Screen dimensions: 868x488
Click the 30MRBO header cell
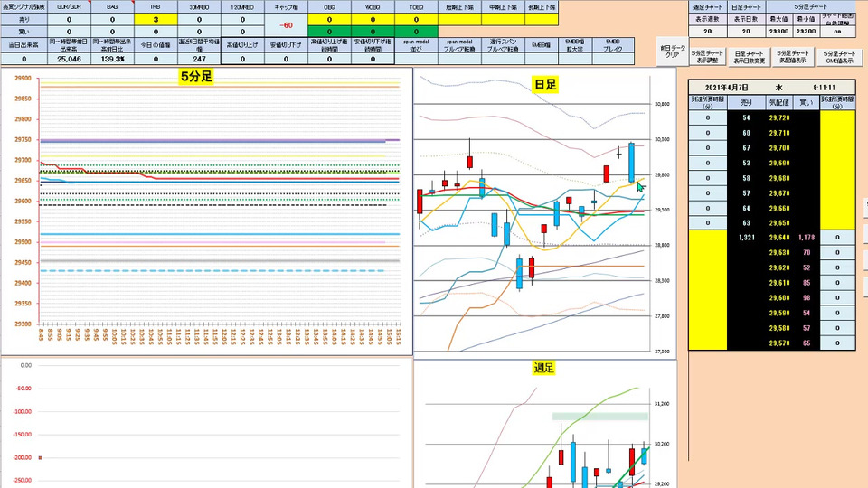point(199,7)
